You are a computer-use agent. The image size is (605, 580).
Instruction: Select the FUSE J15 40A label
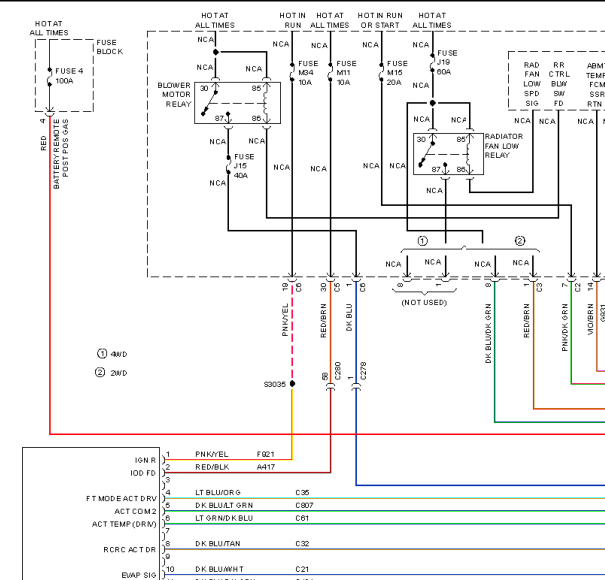click(244, 166)
